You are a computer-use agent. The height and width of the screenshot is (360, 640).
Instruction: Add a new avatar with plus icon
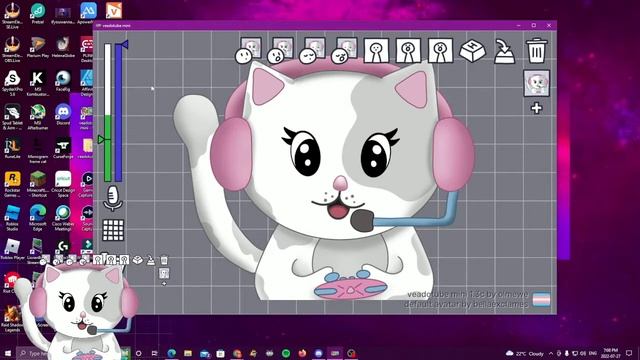[x=536, y=108]
